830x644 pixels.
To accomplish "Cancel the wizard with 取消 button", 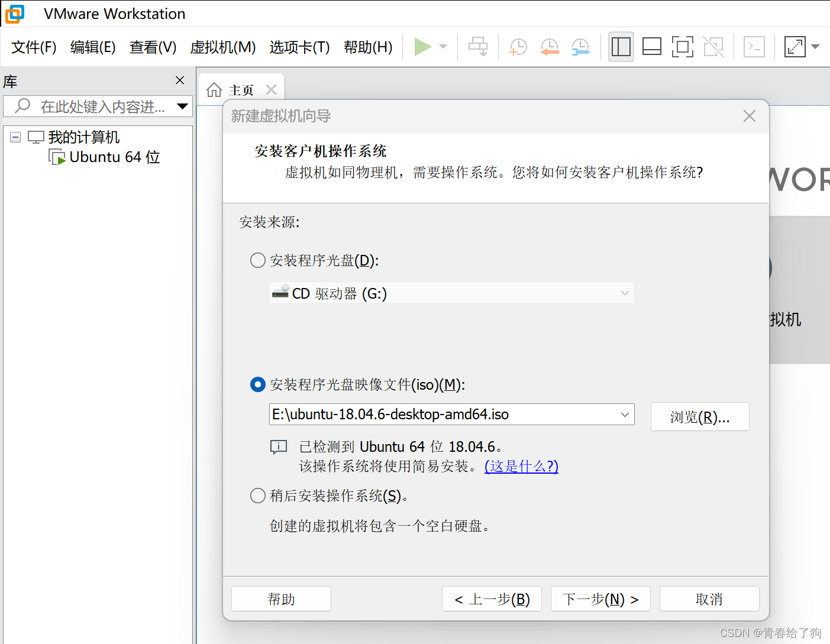I will point(709,599).
